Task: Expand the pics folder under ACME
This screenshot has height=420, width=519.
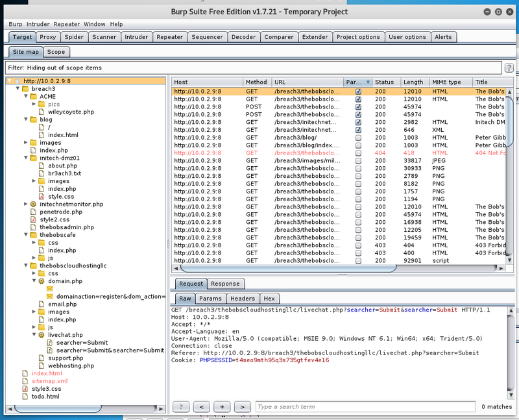Action: (33, 104)
